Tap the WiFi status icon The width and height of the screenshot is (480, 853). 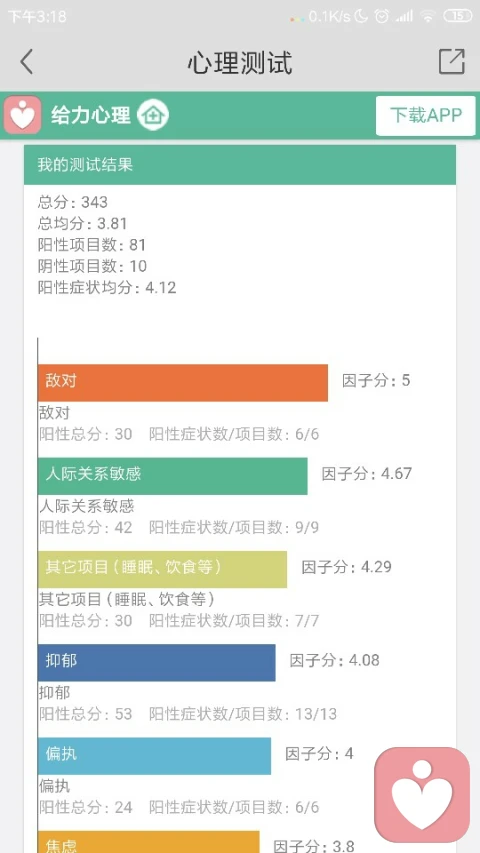(428, 16)
